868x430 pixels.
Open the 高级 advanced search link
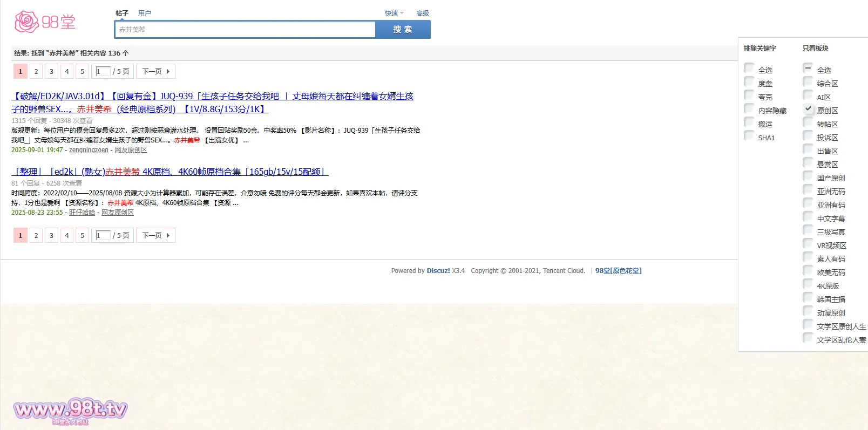click(x=422, y=13)
